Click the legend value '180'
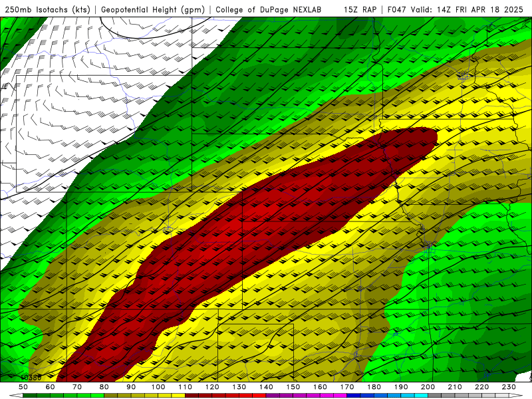 (x=374, y=387)
